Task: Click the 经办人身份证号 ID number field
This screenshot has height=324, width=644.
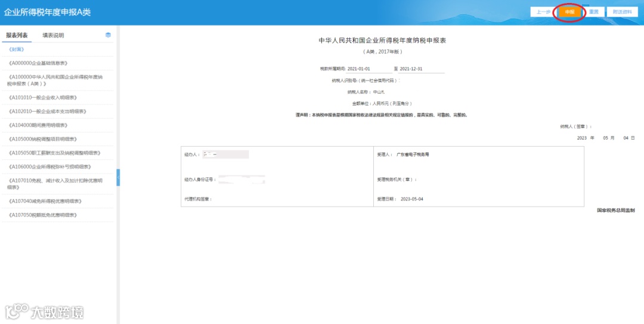Action: tap(241, 179)
